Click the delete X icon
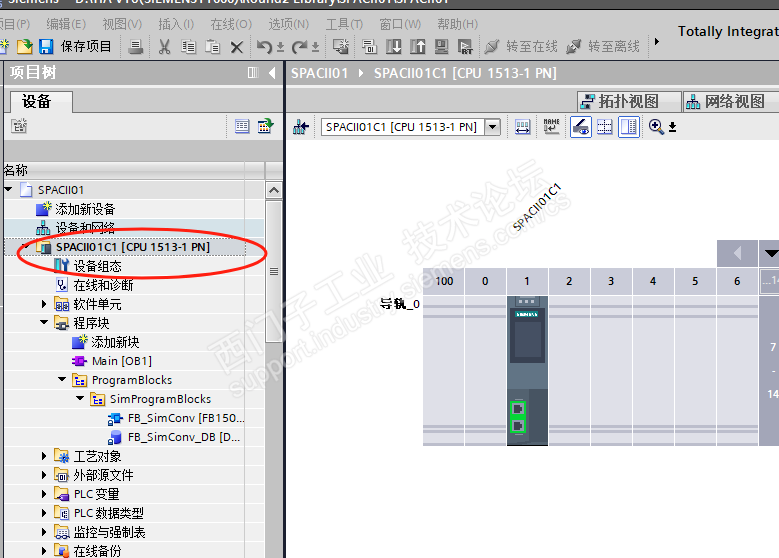The width and height of the screenshot is (779, 558). point(236,47)
